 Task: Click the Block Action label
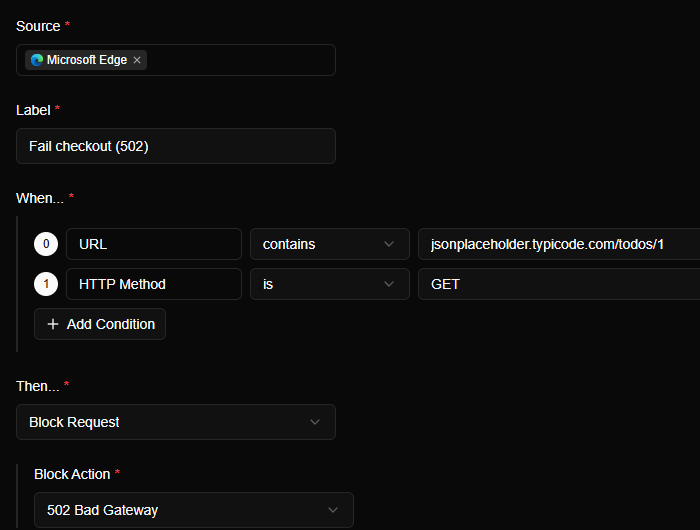(x=72, y=474)
